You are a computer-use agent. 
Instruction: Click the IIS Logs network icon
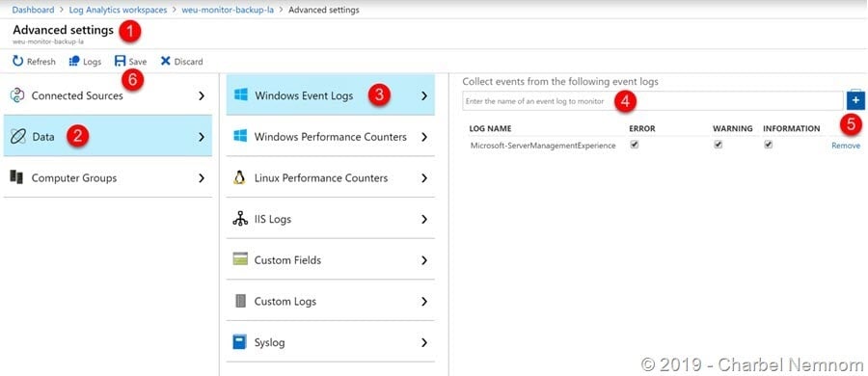pyautogui.click(x=240, y=219)
